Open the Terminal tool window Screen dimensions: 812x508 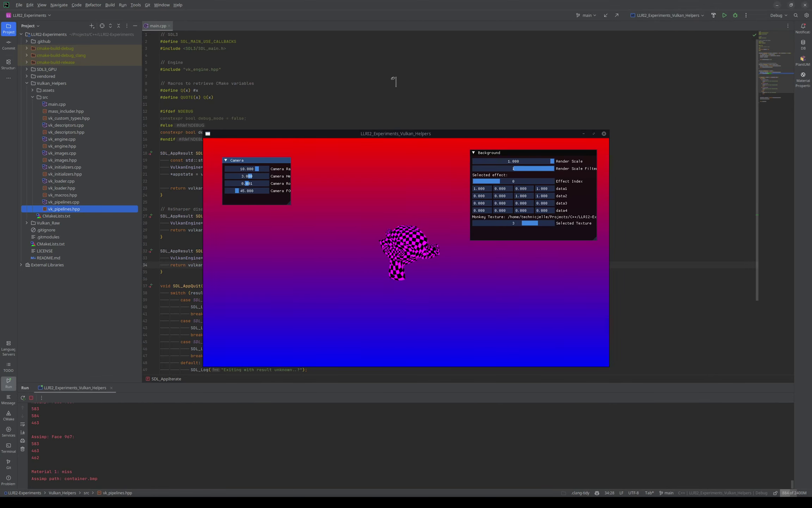coord(8,448)
